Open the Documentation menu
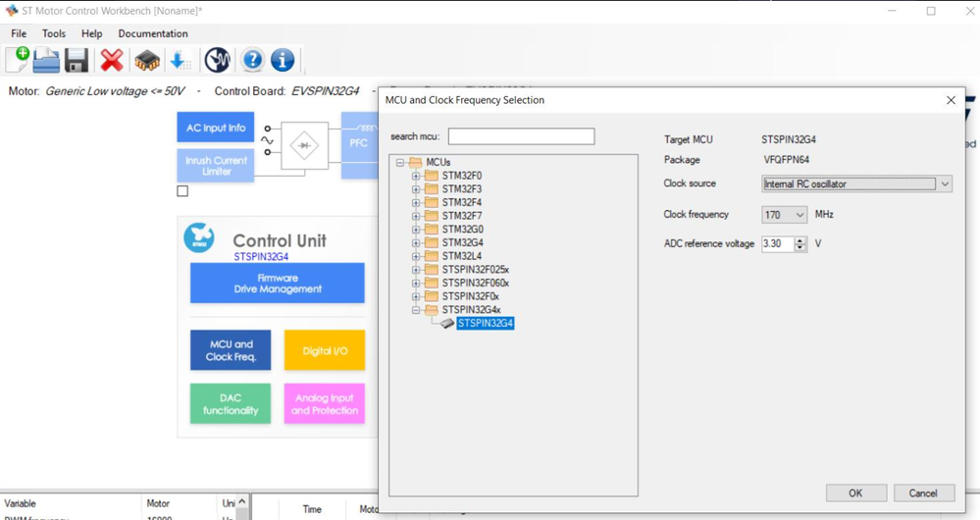This screenshot has width=980, height=520. tap(153, 33)
